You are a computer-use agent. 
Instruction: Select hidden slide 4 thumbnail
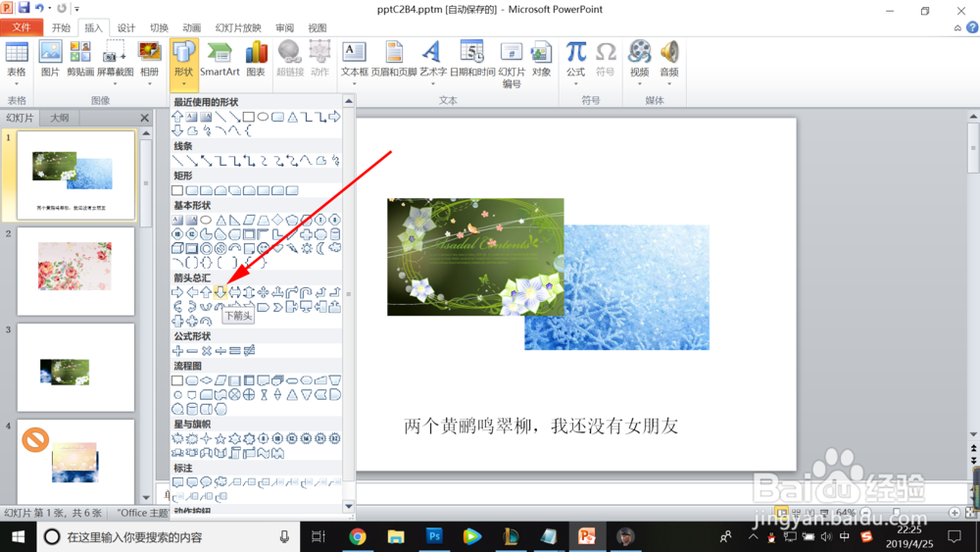(x=75, y=461)
